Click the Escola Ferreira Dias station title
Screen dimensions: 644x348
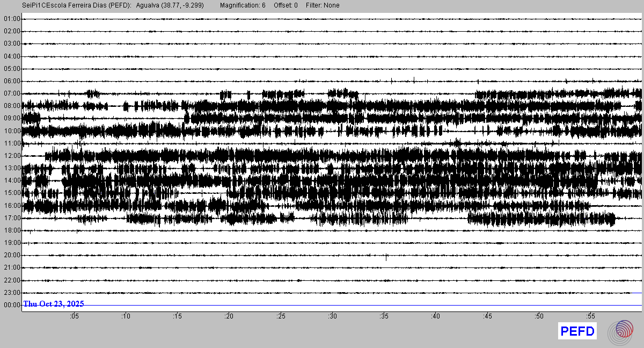coord(77,5)
